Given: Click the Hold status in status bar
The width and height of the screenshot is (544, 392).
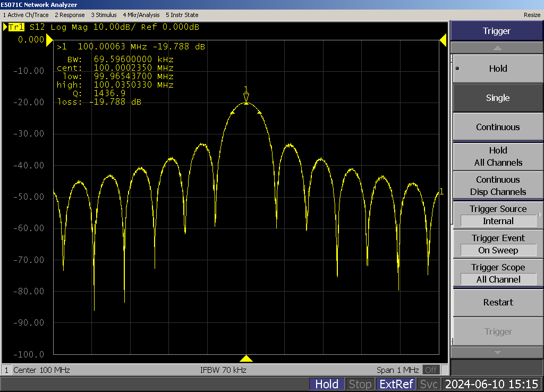Looking at the screenshot, I should tap(327, 384).
